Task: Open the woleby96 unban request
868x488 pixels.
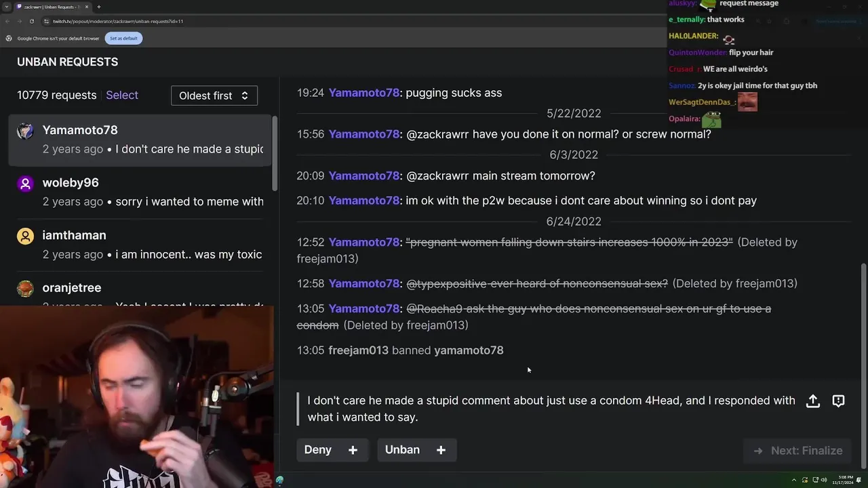Action: 140,192
